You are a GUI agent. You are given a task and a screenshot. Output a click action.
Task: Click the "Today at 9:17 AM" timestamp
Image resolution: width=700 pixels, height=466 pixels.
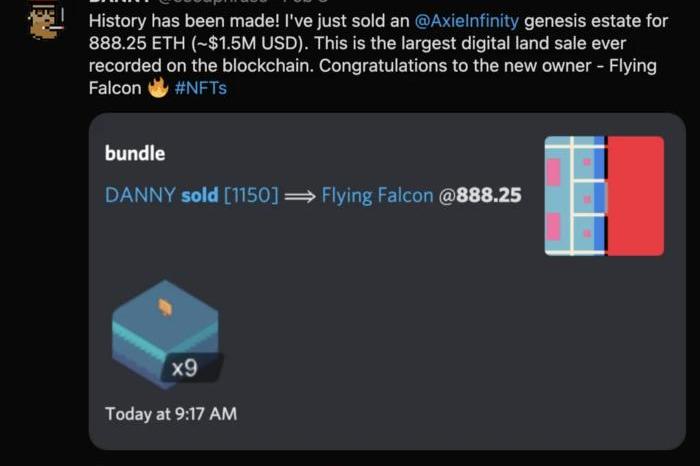pyautogui.click(x=170, y=412)
